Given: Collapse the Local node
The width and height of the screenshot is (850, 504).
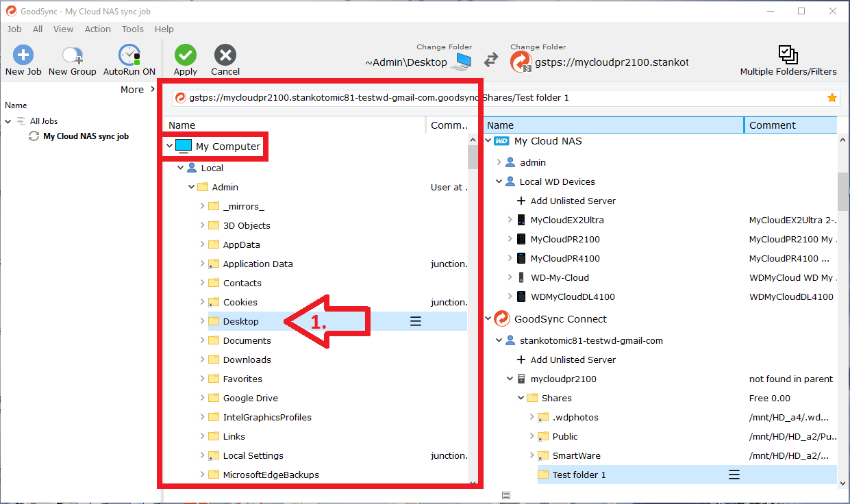Looking at the screenshot, I should [x=180, y=168].
